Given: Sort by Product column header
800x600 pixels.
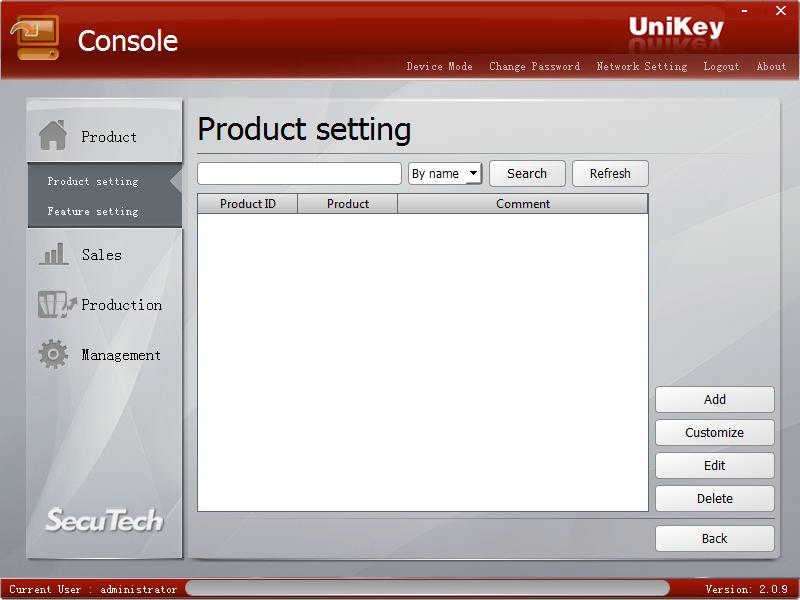Looking at the screenshot, I should pos(347,204).
